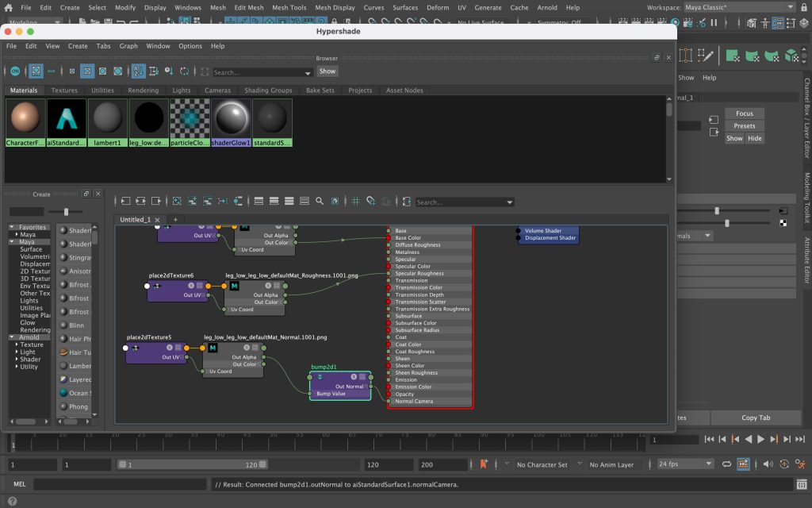Viewport: 812px width, 508px height.
Task: Click the macOS home icon in menu bar
Action: pyautogui.click(x=8, y=8)
